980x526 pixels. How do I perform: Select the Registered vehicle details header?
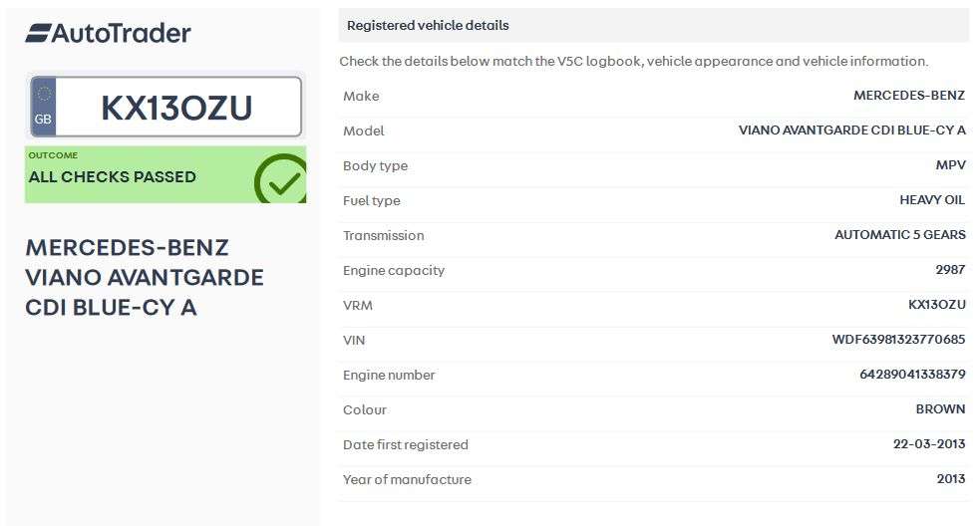[x=428, y=25]
